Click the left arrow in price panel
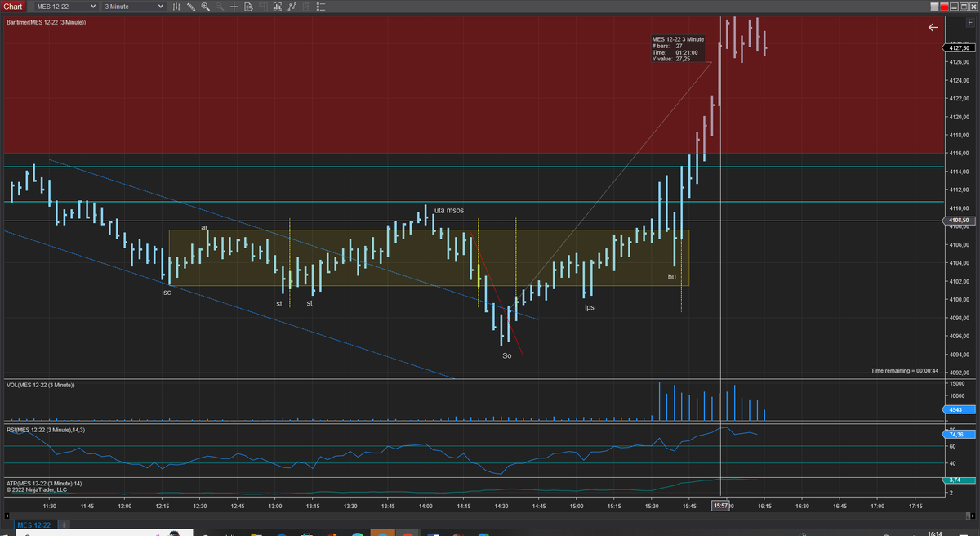 [x=933, y=27]
